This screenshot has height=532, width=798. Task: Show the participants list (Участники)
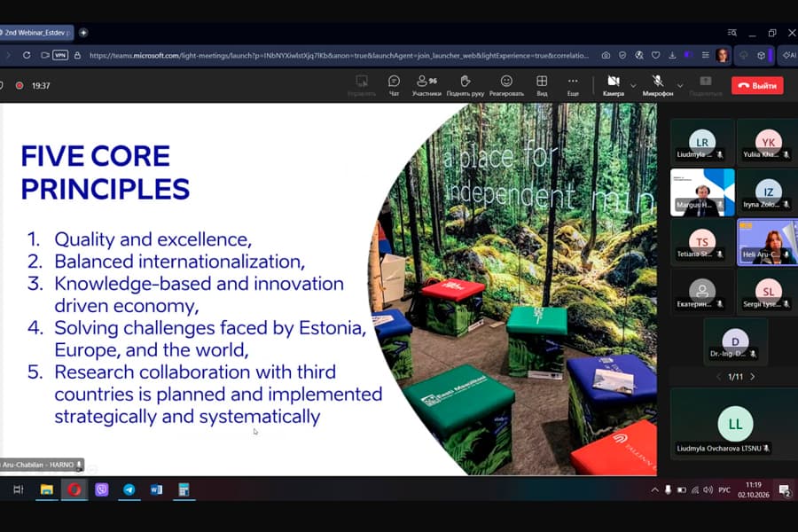coord(426,85)
